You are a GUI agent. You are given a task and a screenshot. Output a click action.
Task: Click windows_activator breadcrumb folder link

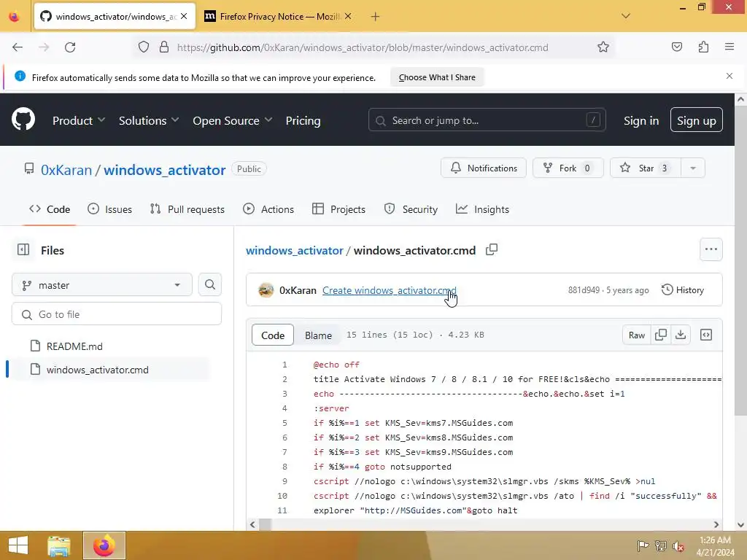(295, 251)
